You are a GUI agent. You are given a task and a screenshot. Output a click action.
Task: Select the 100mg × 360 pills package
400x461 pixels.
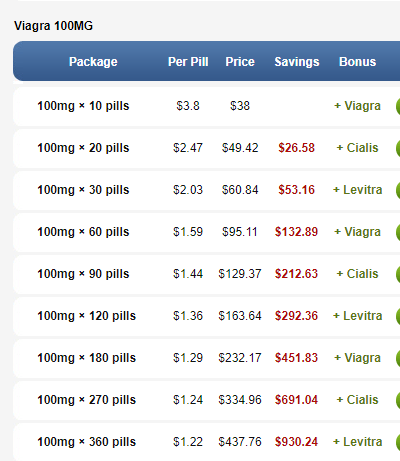tap(86, 442)
